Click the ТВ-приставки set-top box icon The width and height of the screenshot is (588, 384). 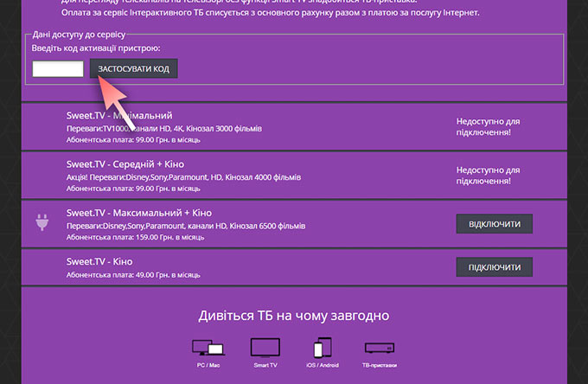coord(380,348)
